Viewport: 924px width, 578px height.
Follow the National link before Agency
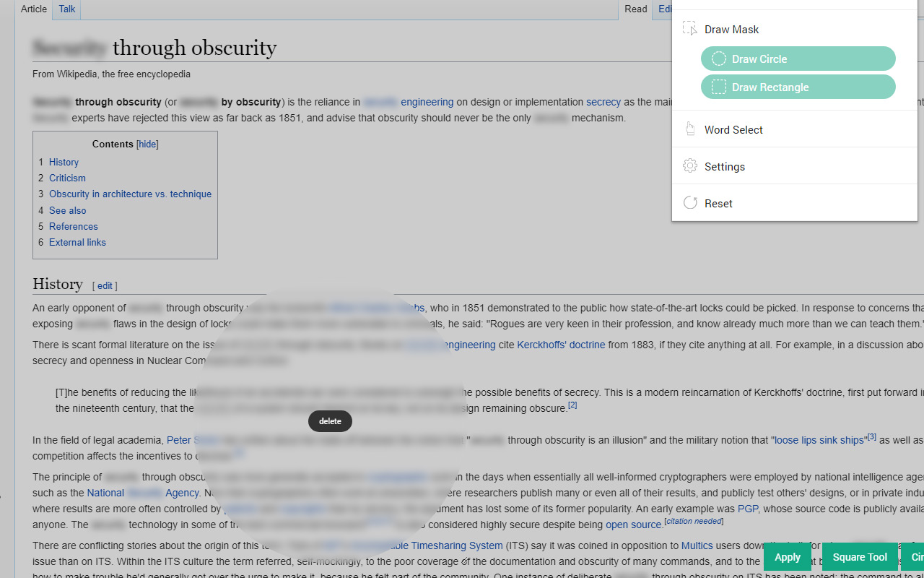tap(105, 493)
